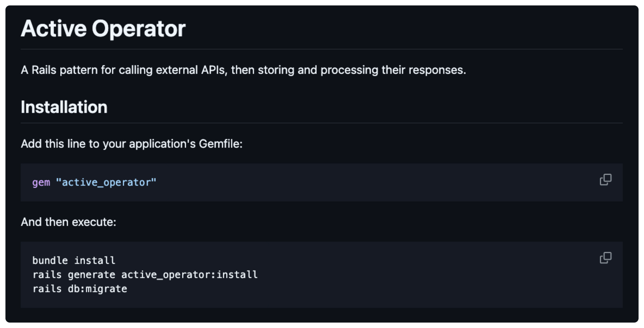Click "Add this line to your application's" text
The width and height of the screenshot is (644, 328).
[x=108, y=144]
